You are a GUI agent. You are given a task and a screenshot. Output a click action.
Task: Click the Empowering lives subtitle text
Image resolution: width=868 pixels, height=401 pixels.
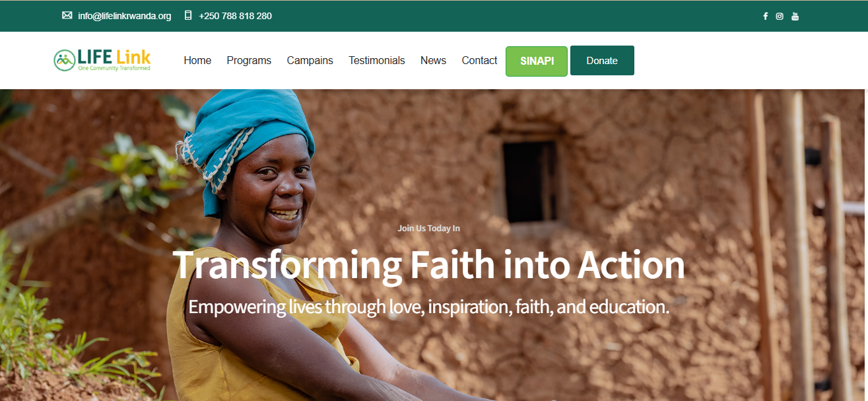pos(429,307)
